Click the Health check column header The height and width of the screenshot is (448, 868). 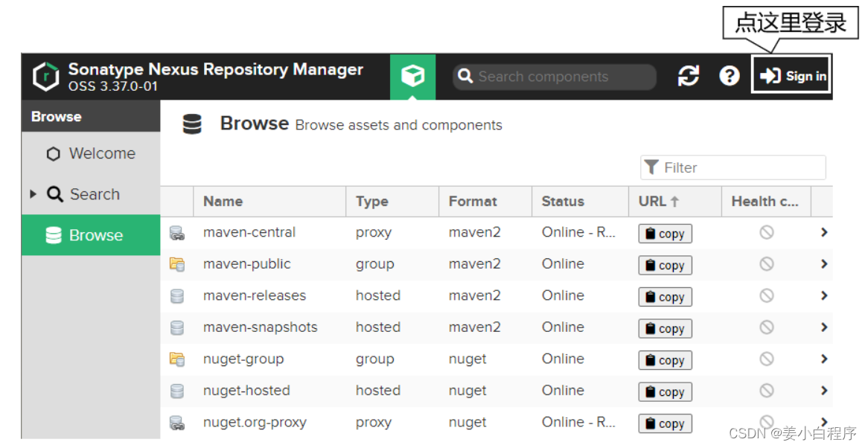[x=766, y=202]
